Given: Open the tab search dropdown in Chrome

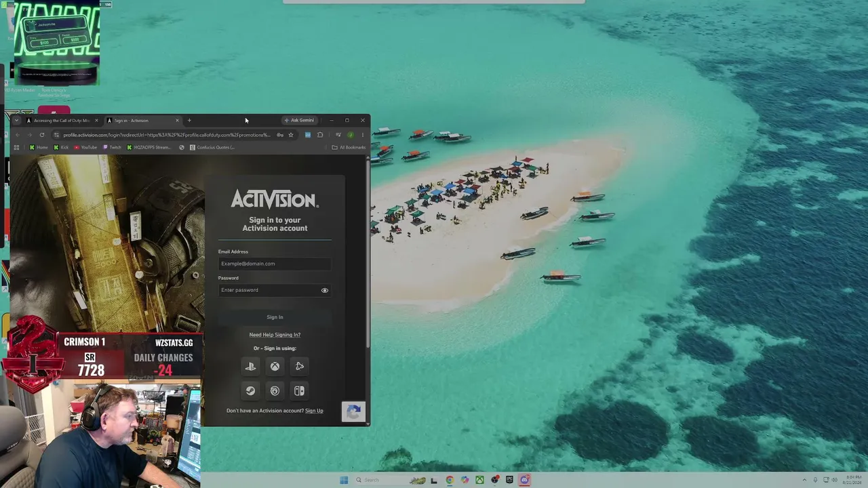Looking at the screenshot, I should 16,121.
